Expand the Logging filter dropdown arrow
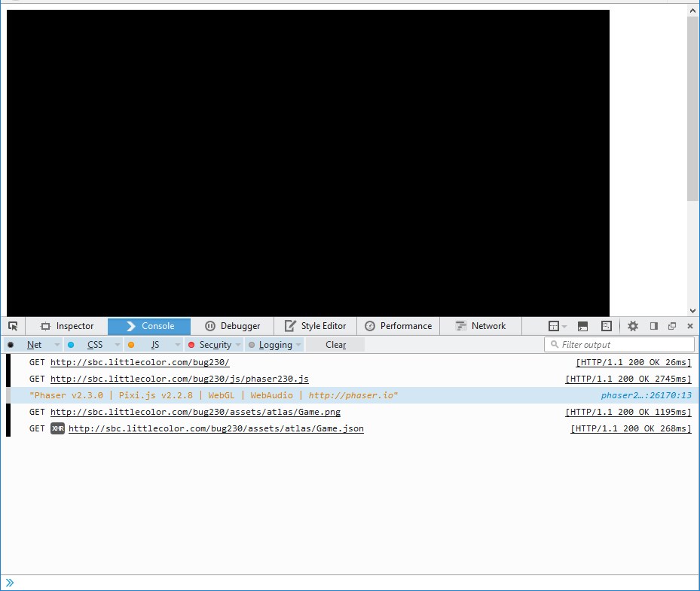The image size is (700, 591). tap(298, 345)
